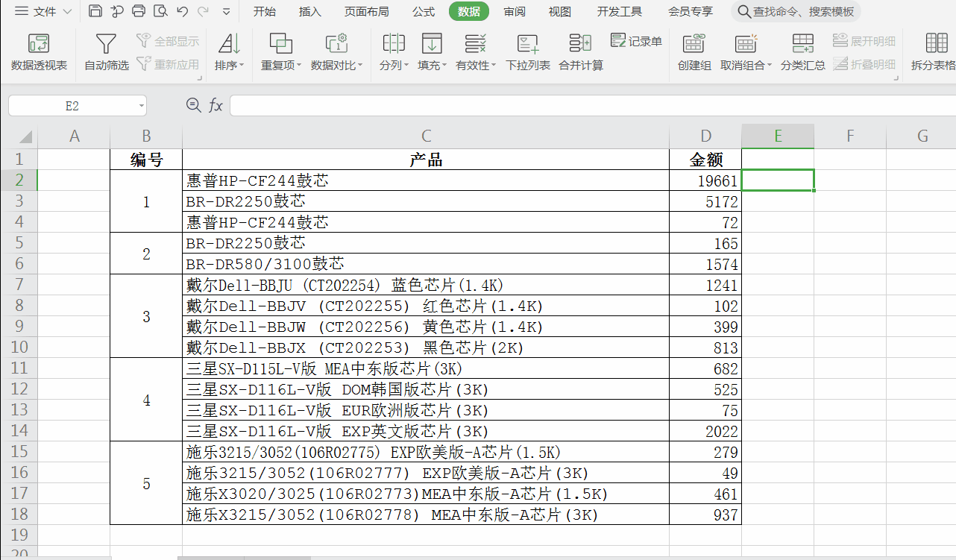Click 创建组 to create a group
956x560 pixels.
pos(694,51)
